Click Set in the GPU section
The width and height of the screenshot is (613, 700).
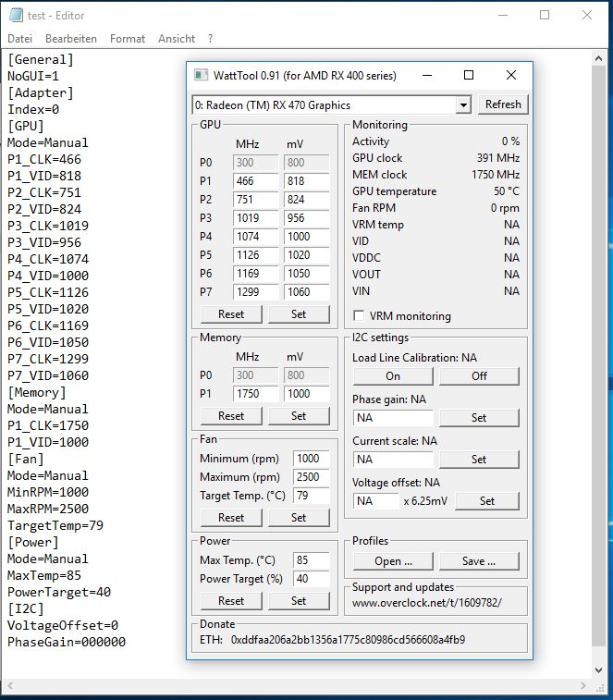click(x=299, y=314)
